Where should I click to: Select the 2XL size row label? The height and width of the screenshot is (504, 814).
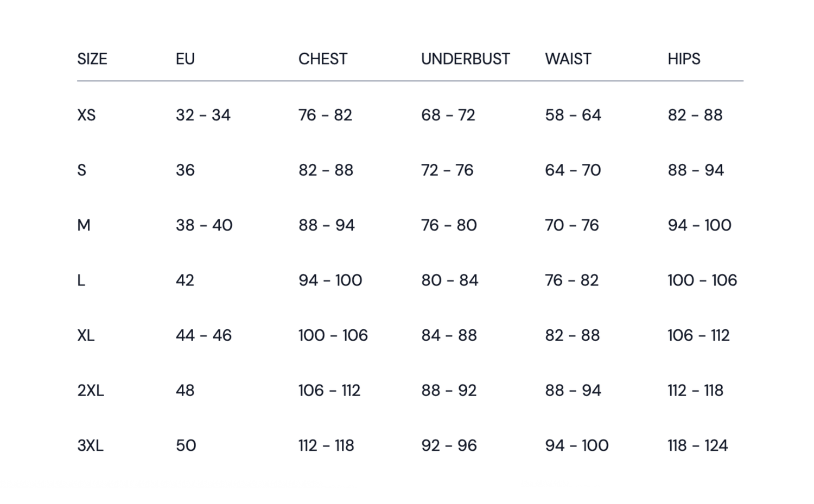tap(91, 391)
